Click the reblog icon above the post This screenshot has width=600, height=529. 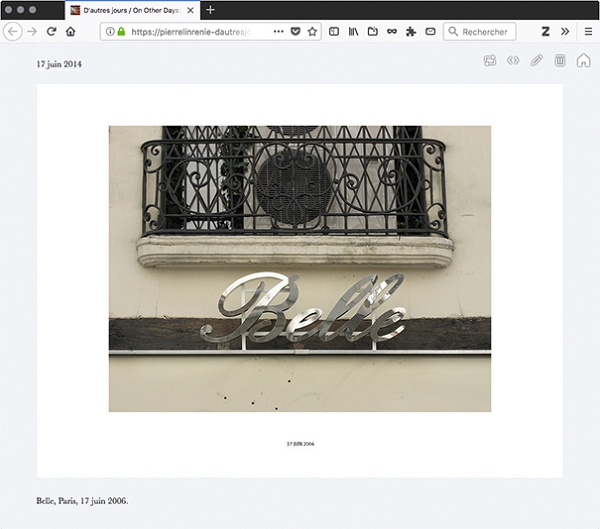[490, 61]
